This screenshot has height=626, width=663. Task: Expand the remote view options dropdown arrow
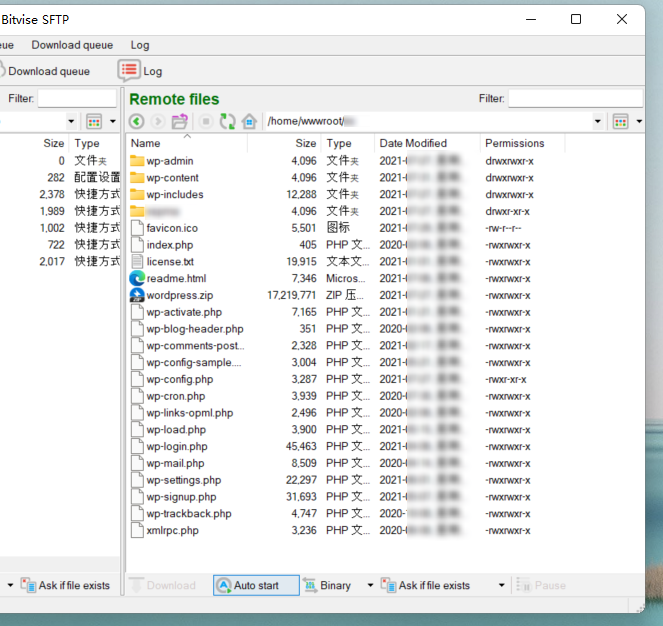(639, 122)
